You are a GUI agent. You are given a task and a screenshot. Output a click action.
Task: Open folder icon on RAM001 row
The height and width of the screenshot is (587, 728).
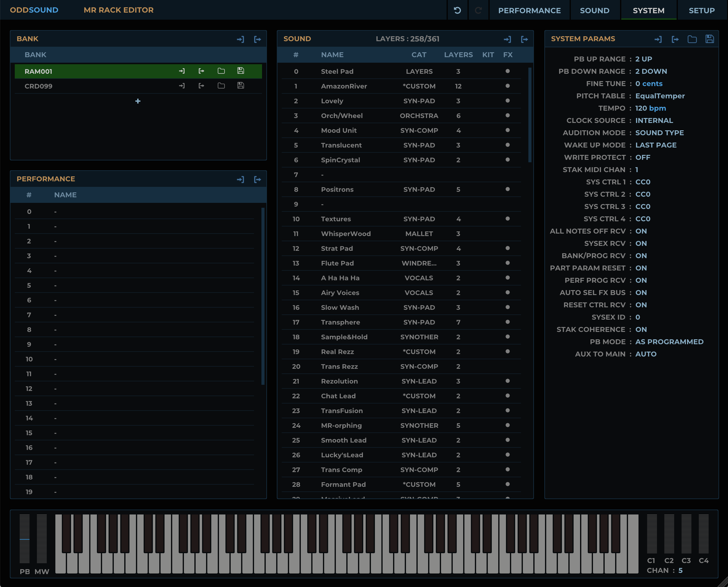point(221,71)
